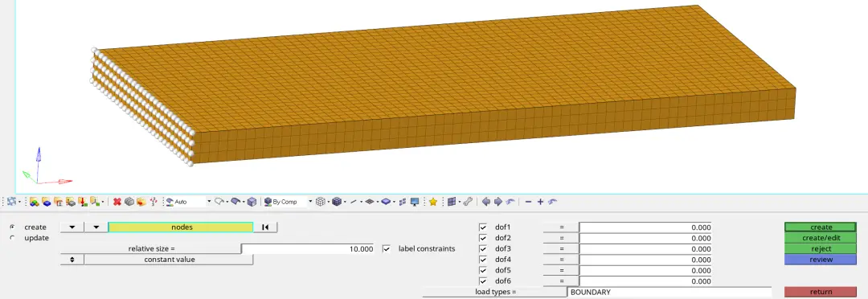This screenshot has width=868, height=299.
Task: Click the plus zoom in icon
Action: pyautogui.click(x=540, y=202)
